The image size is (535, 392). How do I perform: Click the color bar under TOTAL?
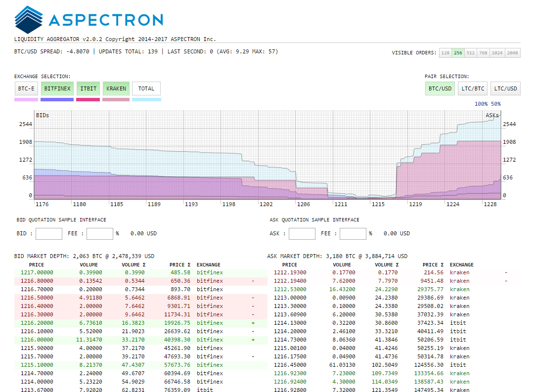[146, 100]
